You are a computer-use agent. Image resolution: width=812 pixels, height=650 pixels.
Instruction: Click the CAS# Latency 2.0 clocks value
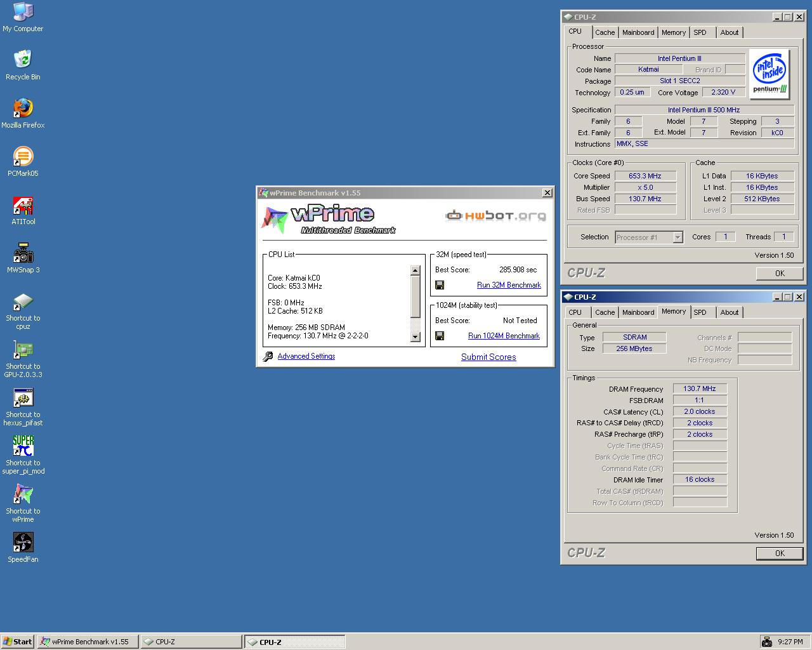click(x=700, y=411)
